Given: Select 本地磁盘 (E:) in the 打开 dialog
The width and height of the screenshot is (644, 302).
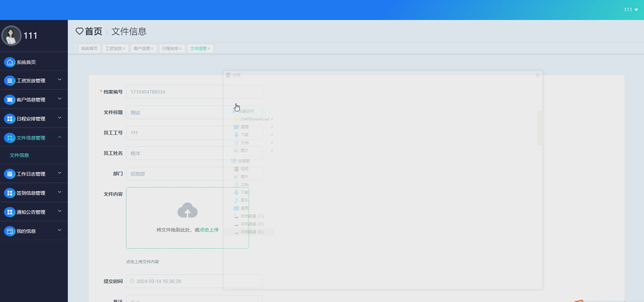Looking at the screenshot, I should tap(252, 232).
